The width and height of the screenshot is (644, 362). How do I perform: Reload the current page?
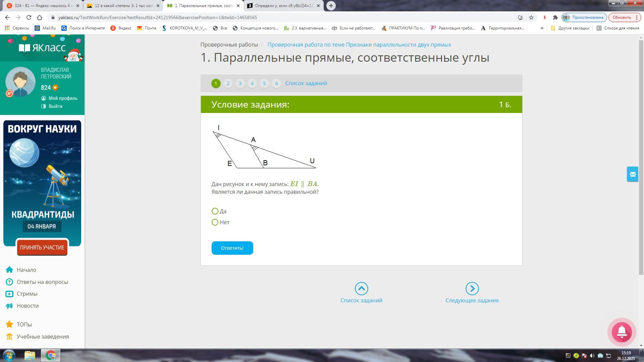point(29,17)
